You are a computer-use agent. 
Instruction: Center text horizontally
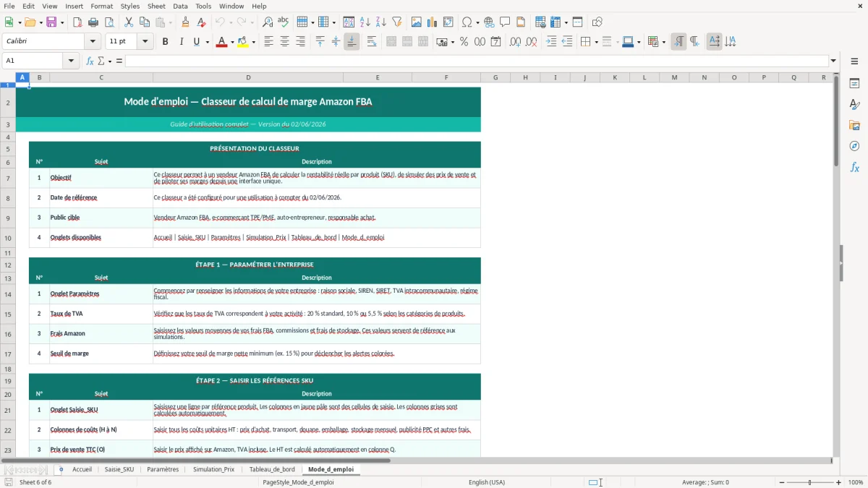pos(285,42)
